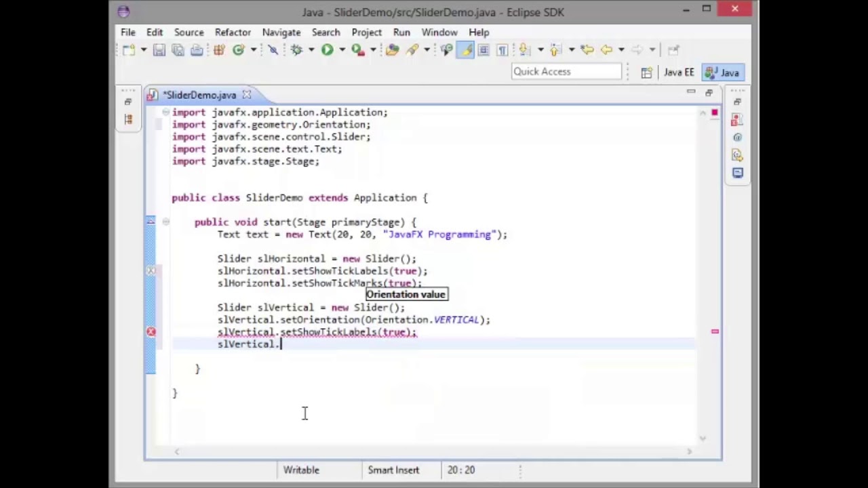Open the Javadoc view icon
Viewport: 868px width, 488px height.
(x=737, y=138)
